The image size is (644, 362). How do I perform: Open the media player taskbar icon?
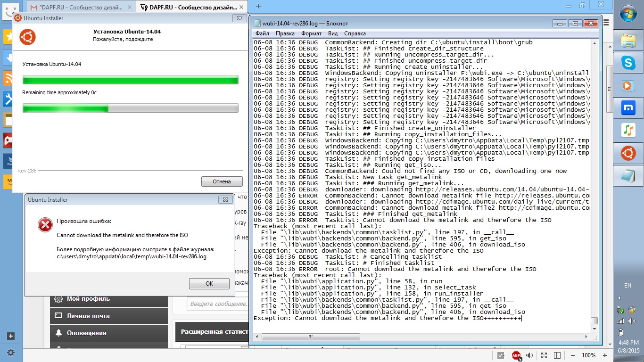tap(628, 85)
